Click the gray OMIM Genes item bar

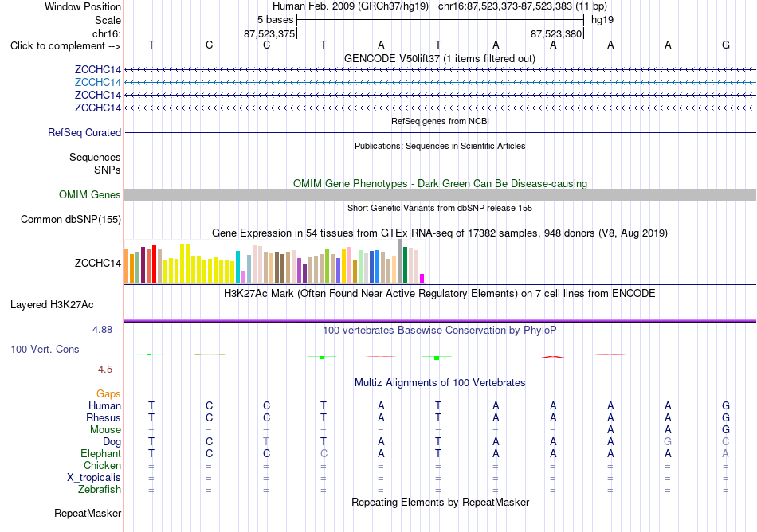tap(440, 194)
